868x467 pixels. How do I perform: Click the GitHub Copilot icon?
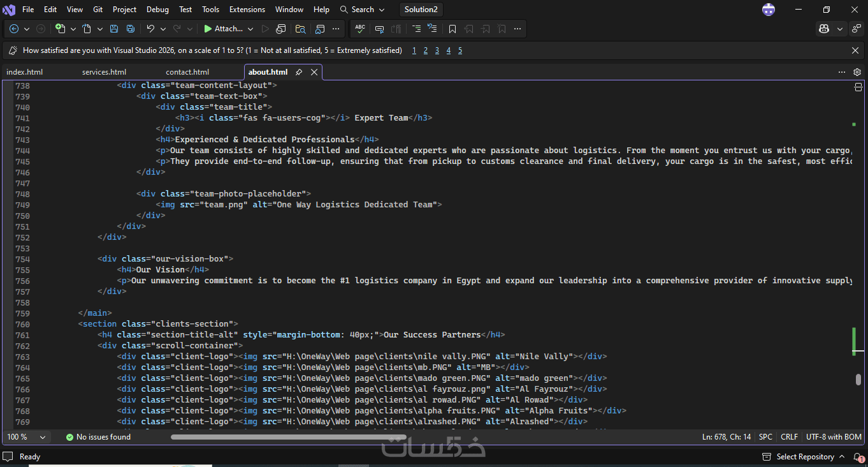(x=825, y=29)
